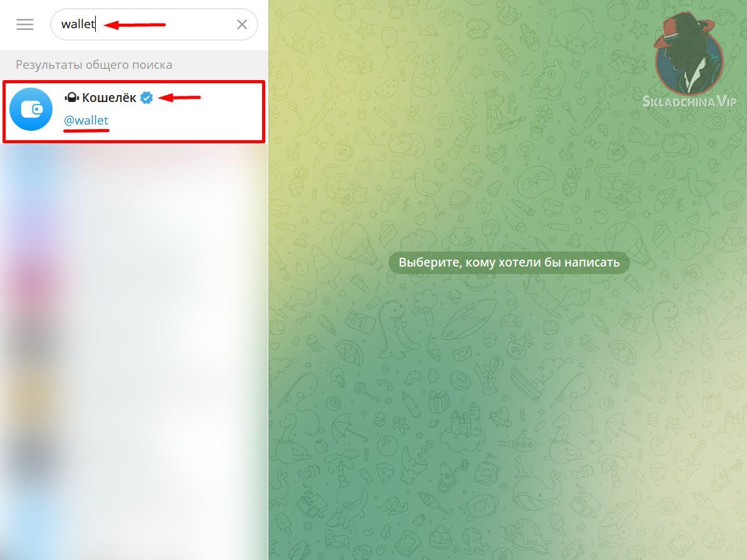Screen dimensions: 747x560
Task: Focus the search field containing "wallet"
Action: (154, 24)
